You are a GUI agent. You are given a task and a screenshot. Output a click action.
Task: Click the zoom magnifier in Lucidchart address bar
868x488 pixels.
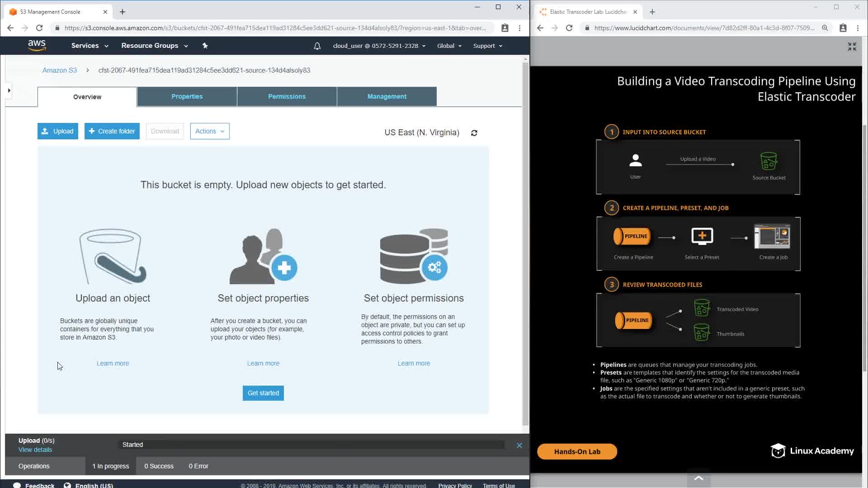coord(825,28)
